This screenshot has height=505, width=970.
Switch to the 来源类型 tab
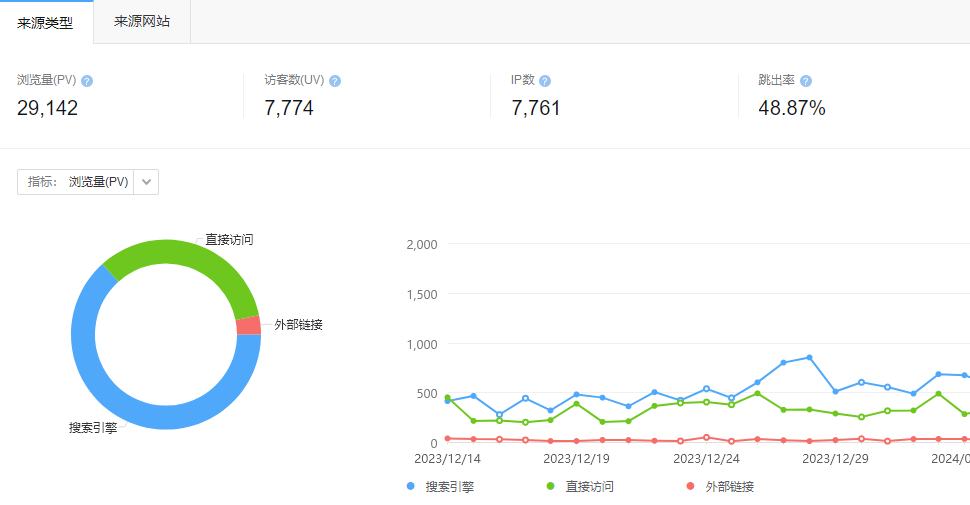46,22
